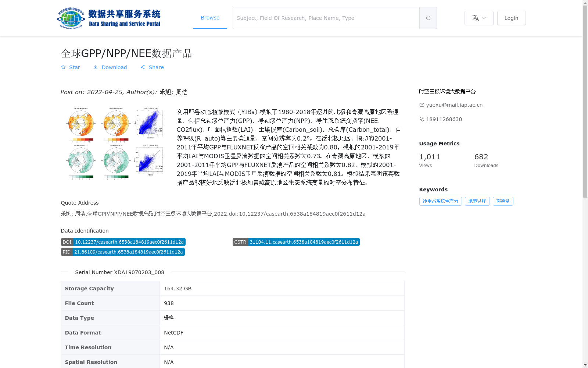Click the Star icon for this dataset
This screenshot has width=588, height=368.
63,67
